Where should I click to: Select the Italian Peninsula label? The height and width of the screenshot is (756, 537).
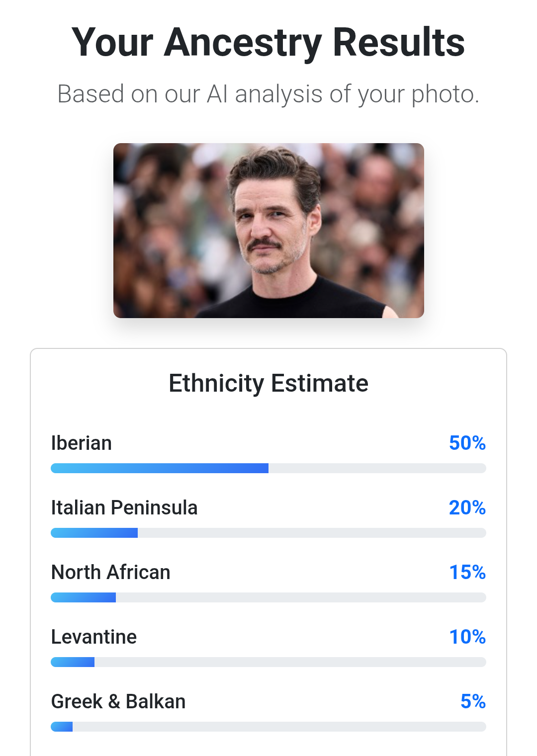point(124,507)
